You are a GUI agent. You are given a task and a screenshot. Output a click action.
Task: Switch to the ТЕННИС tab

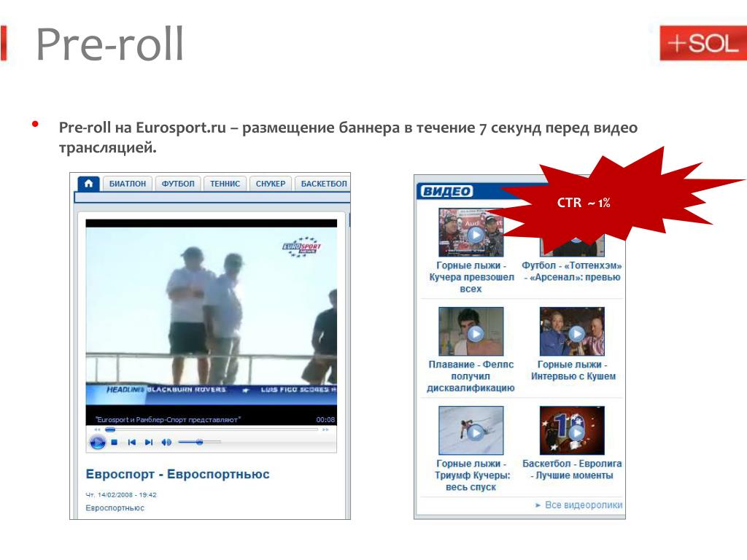click(225, 184)
